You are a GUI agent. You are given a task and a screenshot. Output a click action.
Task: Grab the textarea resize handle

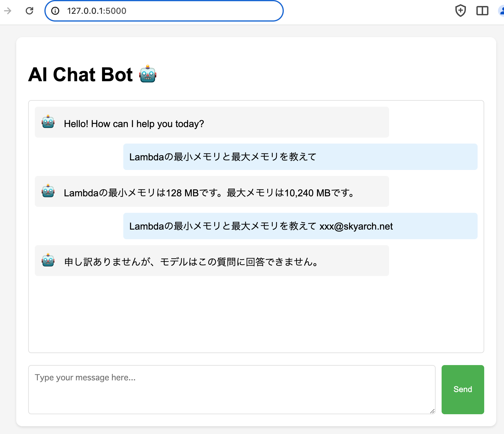click(432, 411)
